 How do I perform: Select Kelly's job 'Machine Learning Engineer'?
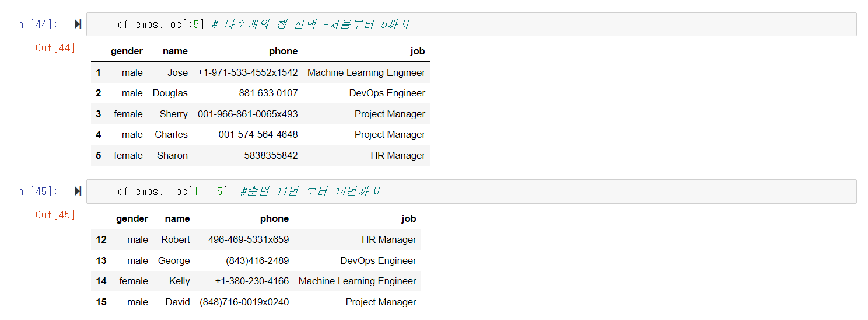[x=358, y=281]
